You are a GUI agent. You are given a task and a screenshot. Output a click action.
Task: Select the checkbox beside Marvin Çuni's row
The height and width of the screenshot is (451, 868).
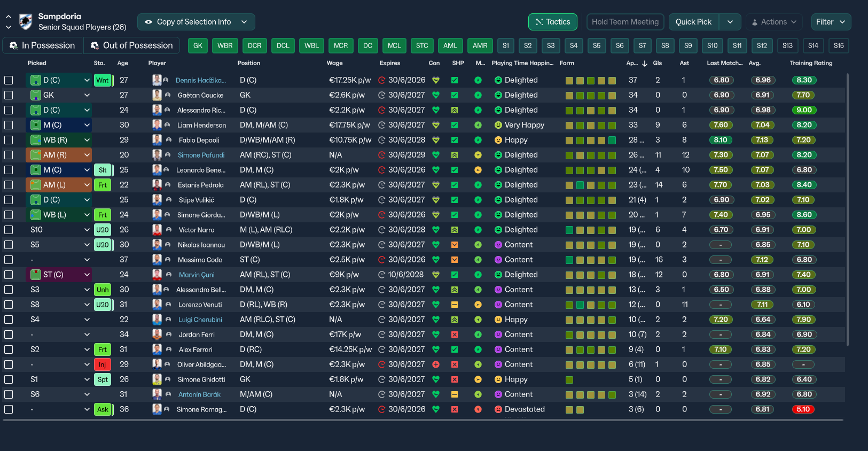coord(9,275)
